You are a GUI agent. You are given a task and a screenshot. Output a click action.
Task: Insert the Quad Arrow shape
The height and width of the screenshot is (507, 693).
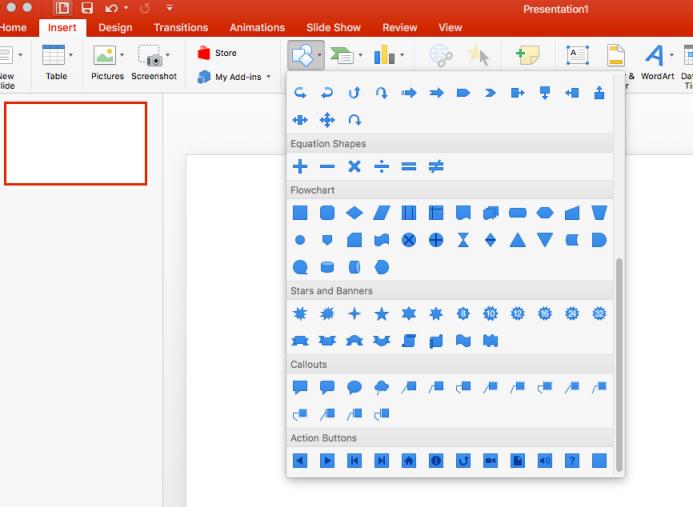click(327, 120)
